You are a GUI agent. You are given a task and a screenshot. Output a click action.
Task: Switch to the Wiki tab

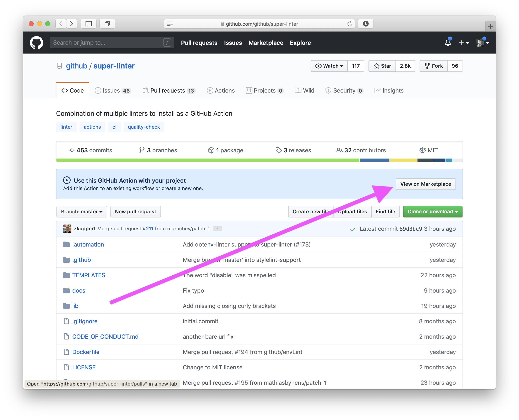click(305, 90)
